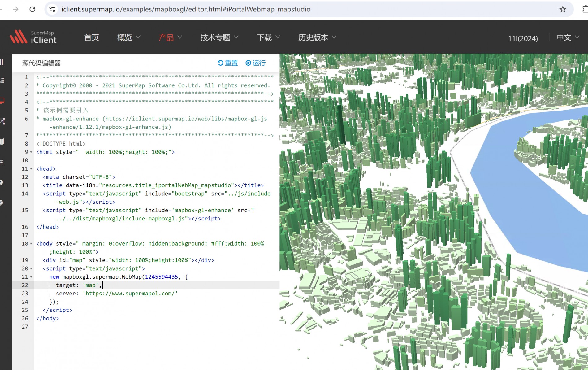Viewport: 588px width, 370px height.
Task: Collapse the WebMap call on line 21
Action: pos(31,277)
